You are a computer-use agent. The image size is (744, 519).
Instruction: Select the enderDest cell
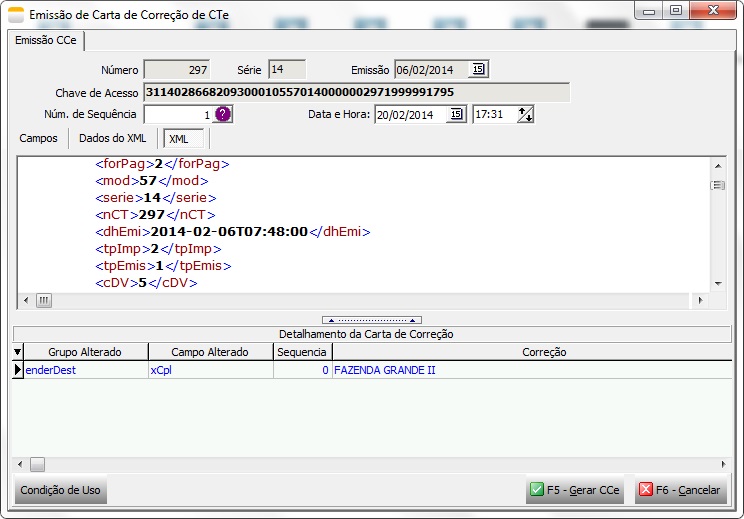[x=85, y=370]
